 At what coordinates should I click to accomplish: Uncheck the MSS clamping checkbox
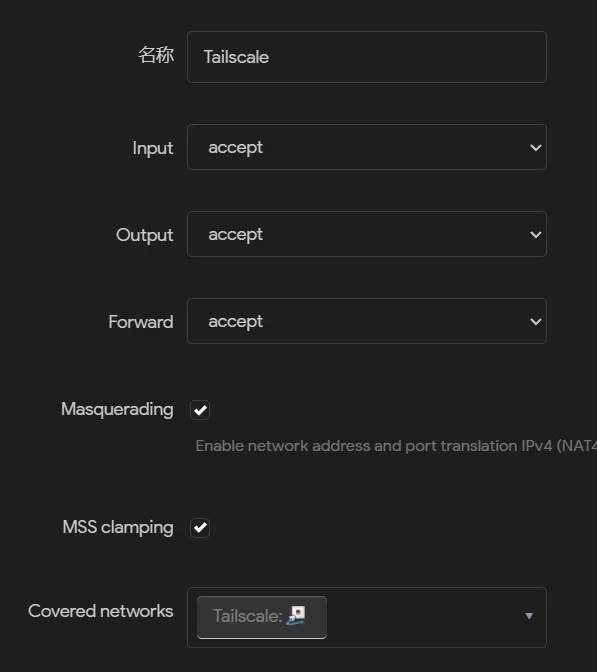coord(200,528)
